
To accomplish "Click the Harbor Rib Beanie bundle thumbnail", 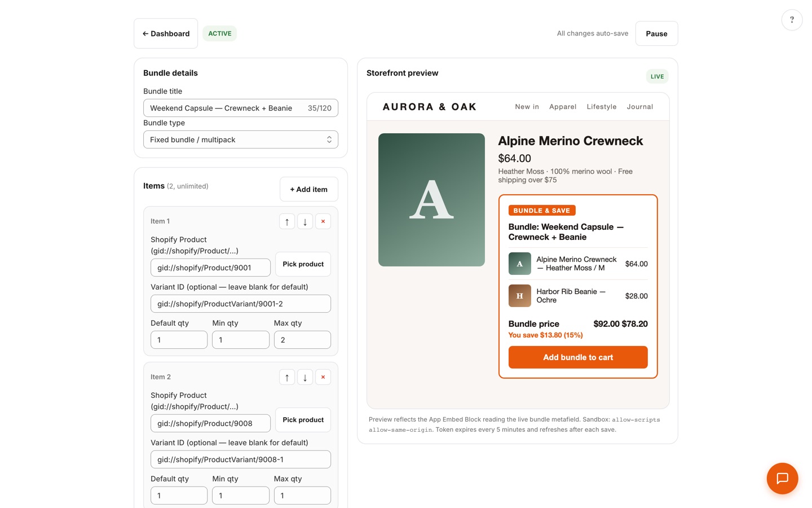I will point(520,296).
